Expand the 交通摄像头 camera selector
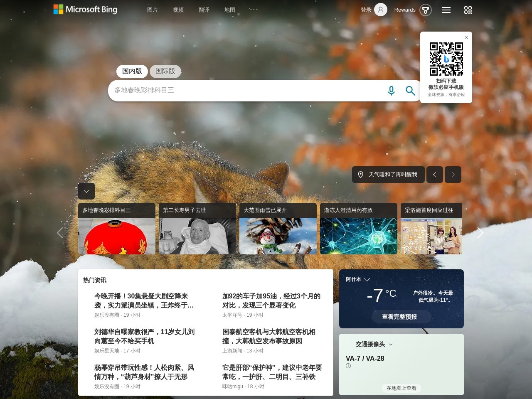The image size is (532, 399). pos(390,345)
